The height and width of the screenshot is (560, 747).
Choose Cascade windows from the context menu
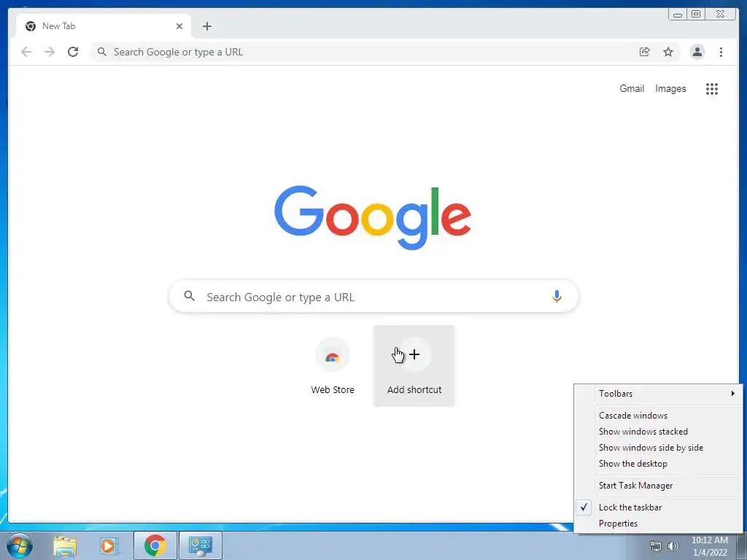point(659,415)
